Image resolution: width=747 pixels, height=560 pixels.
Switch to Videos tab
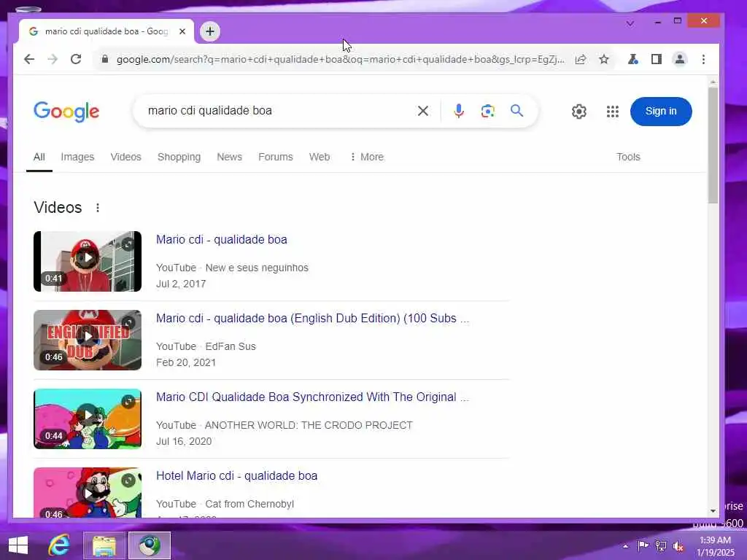pos(125,157)
